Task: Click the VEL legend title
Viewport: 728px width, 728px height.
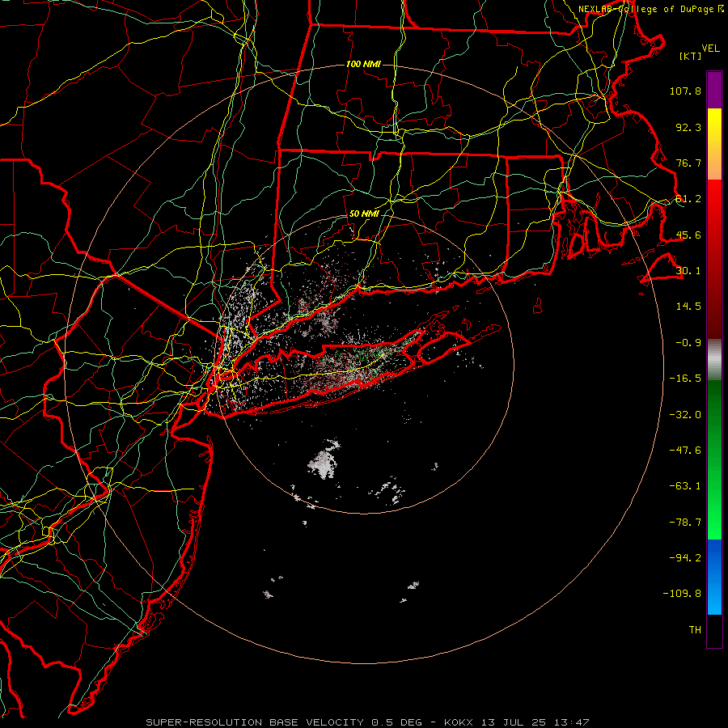Action: (x=710, y=49)
